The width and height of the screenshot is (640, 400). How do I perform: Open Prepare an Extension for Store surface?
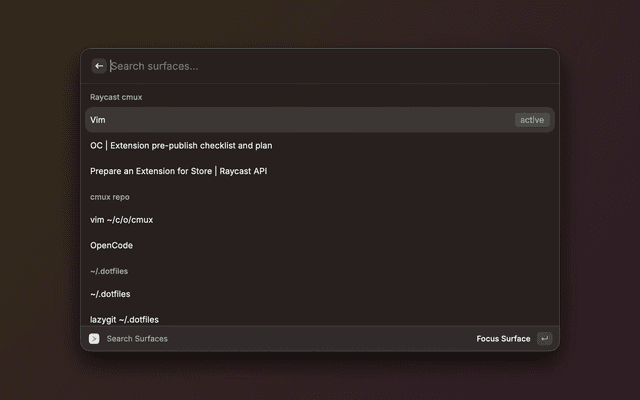coord(178,171)
